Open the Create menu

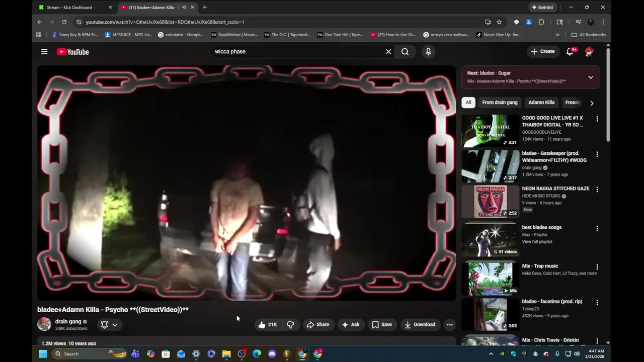click(x=542, y=51)
